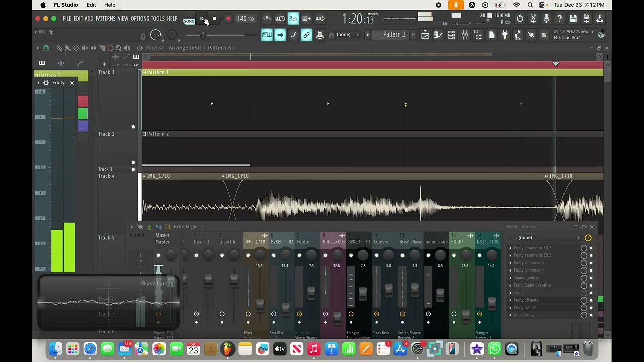This screenshot has width=644, height=362.
Task: Open the TOOLS menu
Action: coord(158,19)
